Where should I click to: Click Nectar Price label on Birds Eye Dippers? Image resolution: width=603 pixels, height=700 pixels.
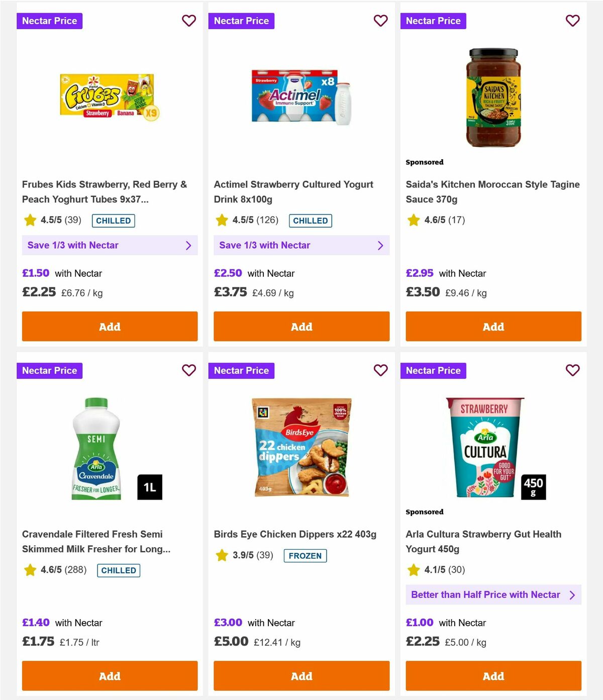(x=242, y=370)
